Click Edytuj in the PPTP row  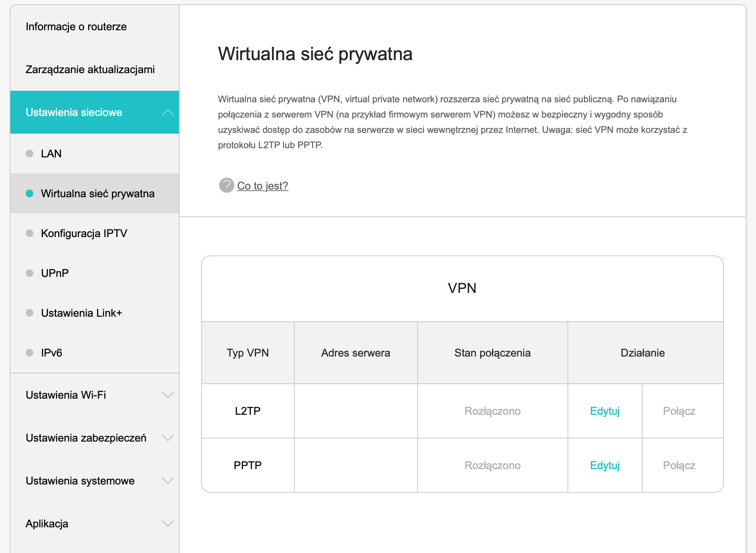point(605,465)
